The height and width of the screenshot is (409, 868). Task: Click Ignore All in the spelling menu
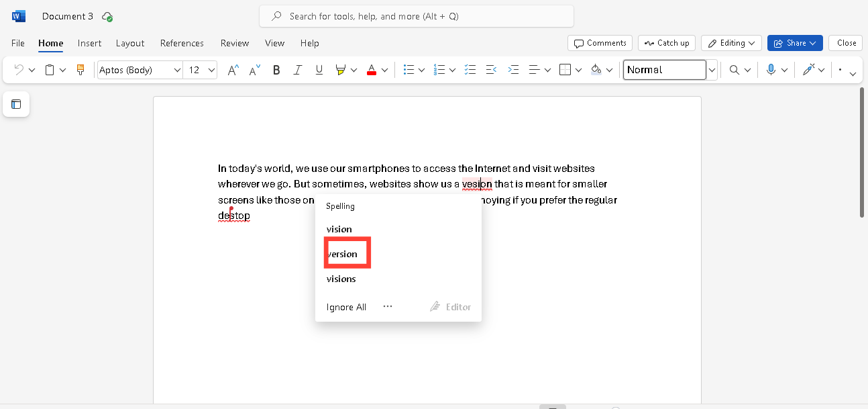[346, 307]
